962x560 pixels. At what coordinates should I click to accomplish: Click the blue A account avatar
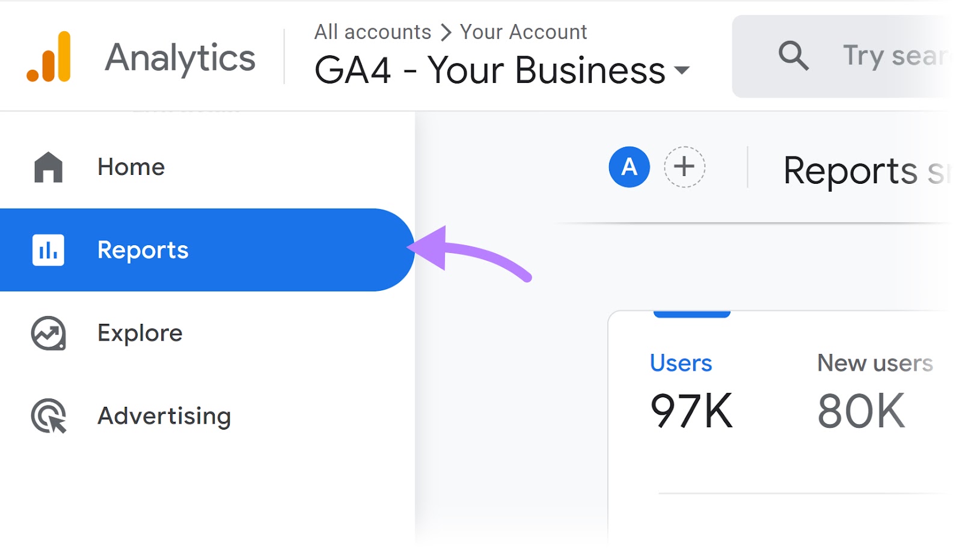coord(629,167)
